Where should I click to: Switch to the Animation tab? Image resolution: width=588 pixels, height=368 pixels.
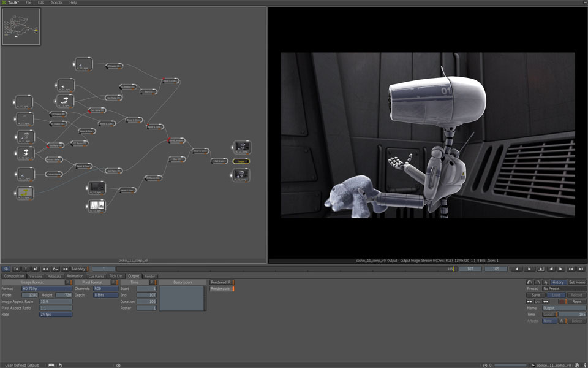point(75,276)
